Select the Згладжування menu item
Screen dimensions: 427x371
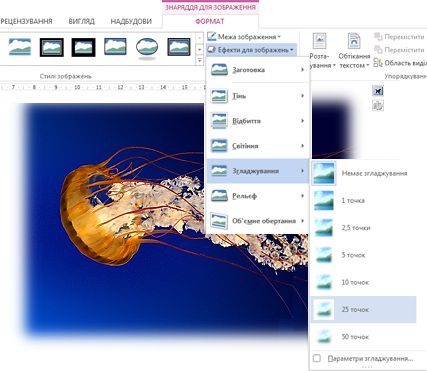(257, 171)
